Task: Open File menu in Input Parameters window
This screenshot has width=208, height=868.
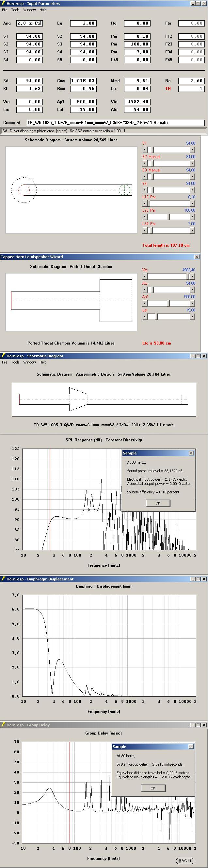Action: click(x=5, y=10)
